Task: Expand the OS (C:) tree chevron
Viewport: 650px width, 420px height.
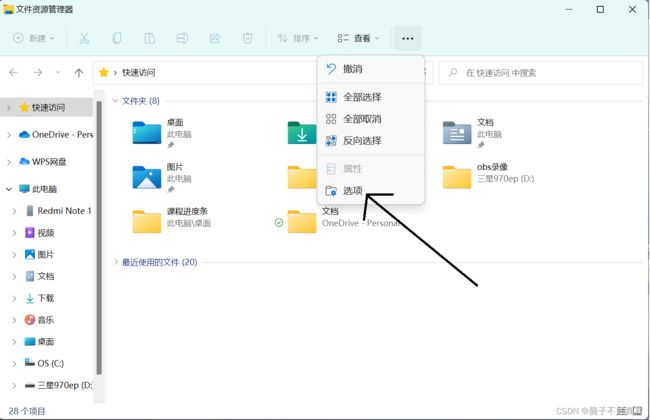Action: tap(14, 364)
